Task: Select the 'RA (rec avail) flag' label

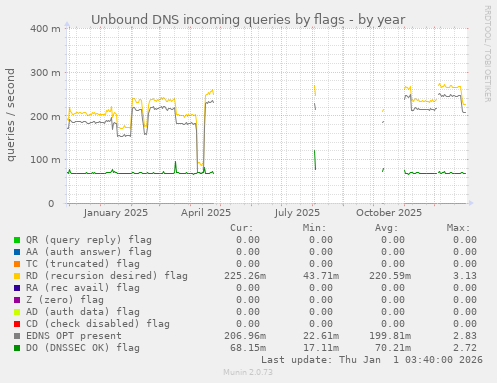Action: pyautogui.click(x=83, y=288)
